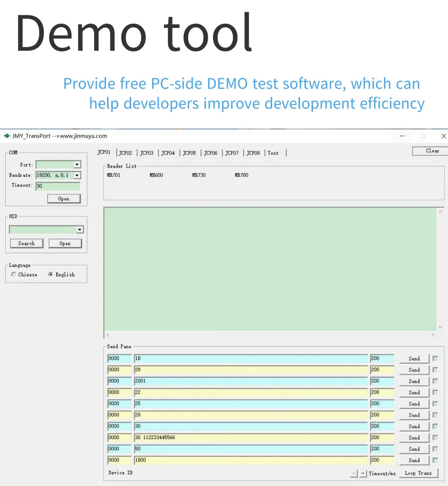Switch to the JCP07 tab
The image size is (448, 486).
pyautogui.click(x=232, y=153)
